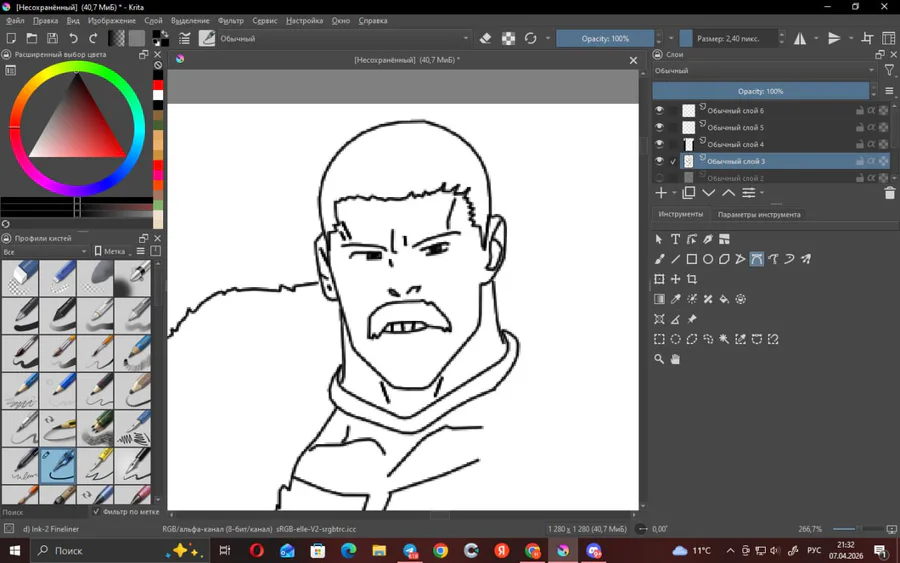This screenshot has height=563, width=900.
Task: Toggle 'Фильтр по метке' checkbox
Action: point(97,511)
